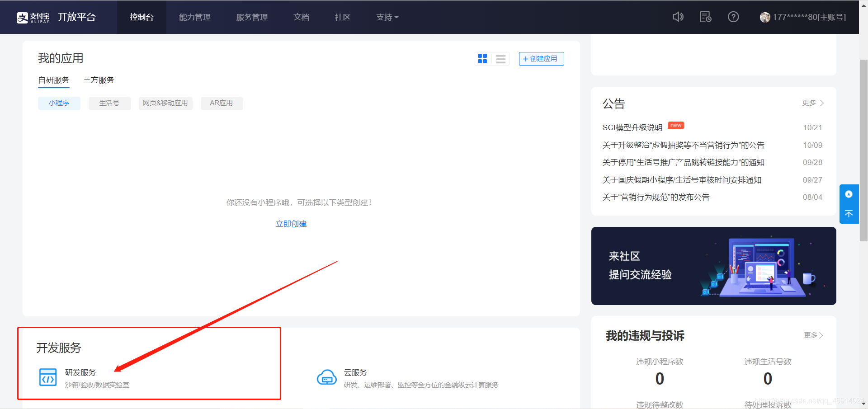This screenshot has width=868, height=409.
Task: Click the floating assistant bubble icon
Action: pyautogui.click(x=849, y=194)
